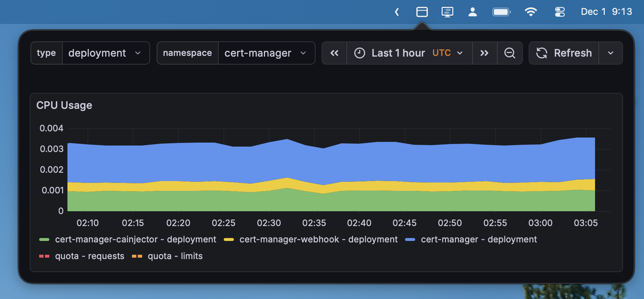Open the CPU Usage panel title

coord(64,105)
